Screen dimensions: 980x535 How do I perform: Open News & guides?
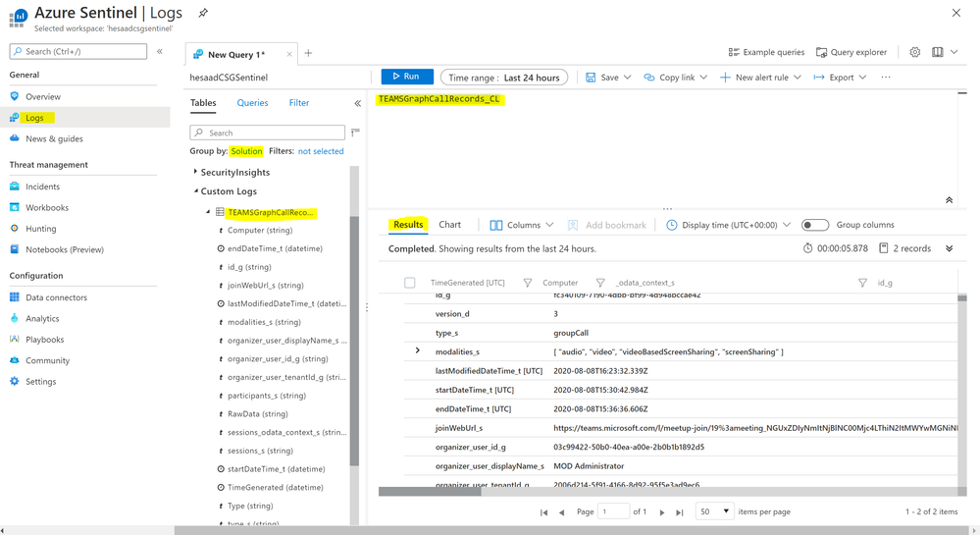pos(54,139)
